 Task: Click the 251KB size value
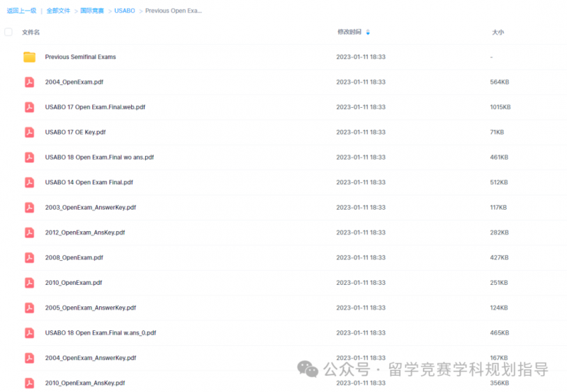[x=499, y=283]
